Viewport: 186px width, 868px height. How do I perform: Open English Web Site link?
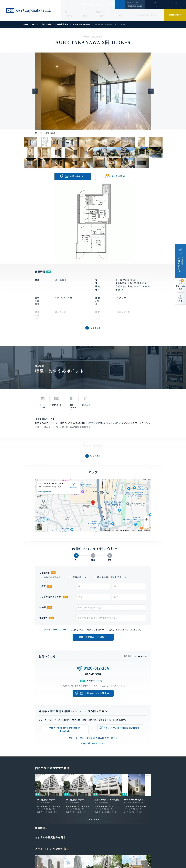coord(93,743)
